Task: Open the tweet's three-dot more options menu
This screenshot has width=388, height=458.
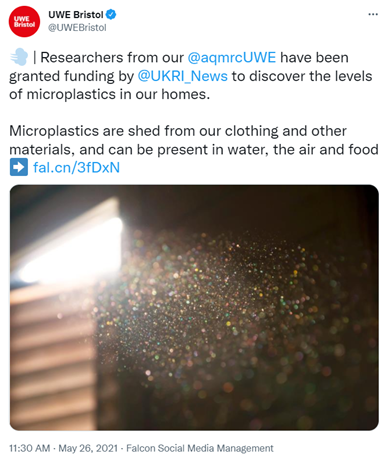Action: click(x=373, y=14)
